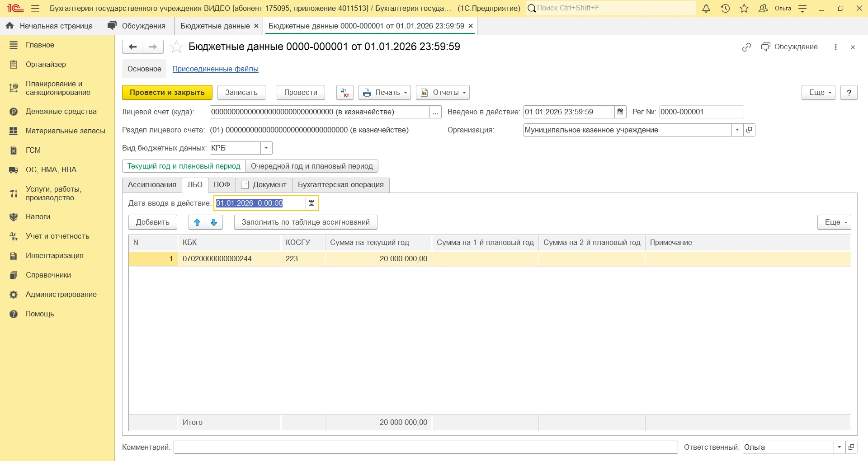
Task: Switch to ПОФ tab
Action: pyautogui.click(x=222, y=185)
